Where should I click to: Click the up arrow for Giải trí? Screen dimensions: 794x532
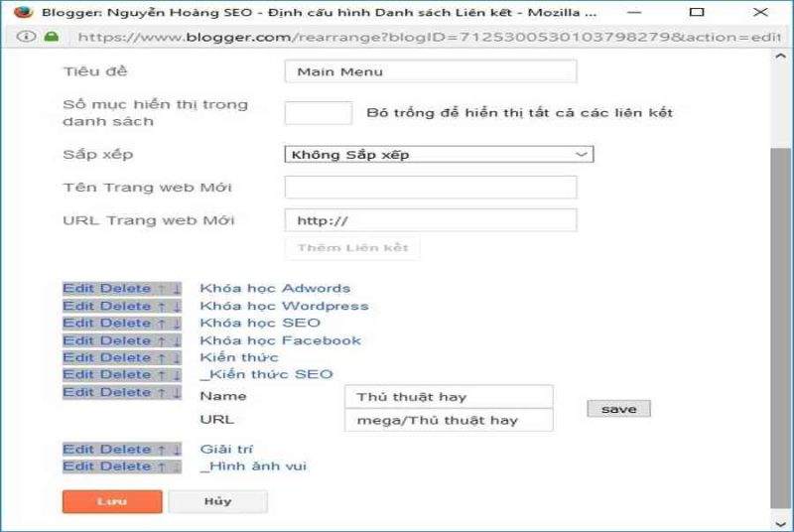click(162, 450)
